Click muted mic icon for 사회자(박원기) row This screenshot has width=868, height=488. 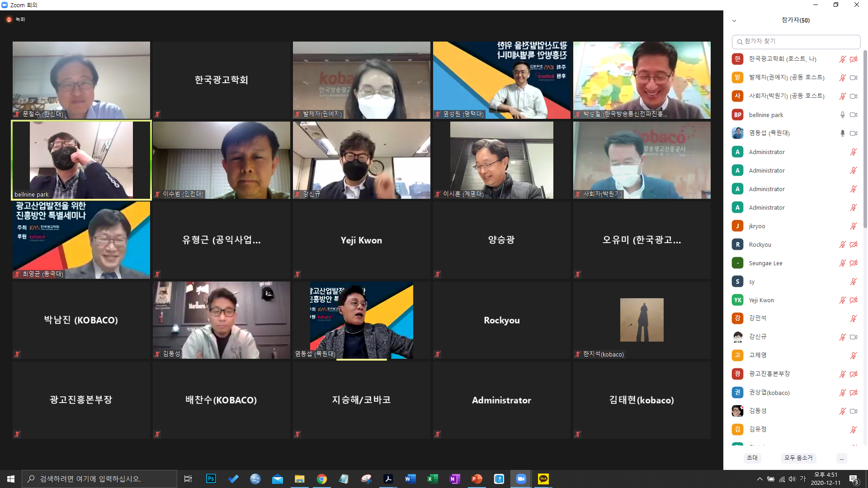coord(843,96)
